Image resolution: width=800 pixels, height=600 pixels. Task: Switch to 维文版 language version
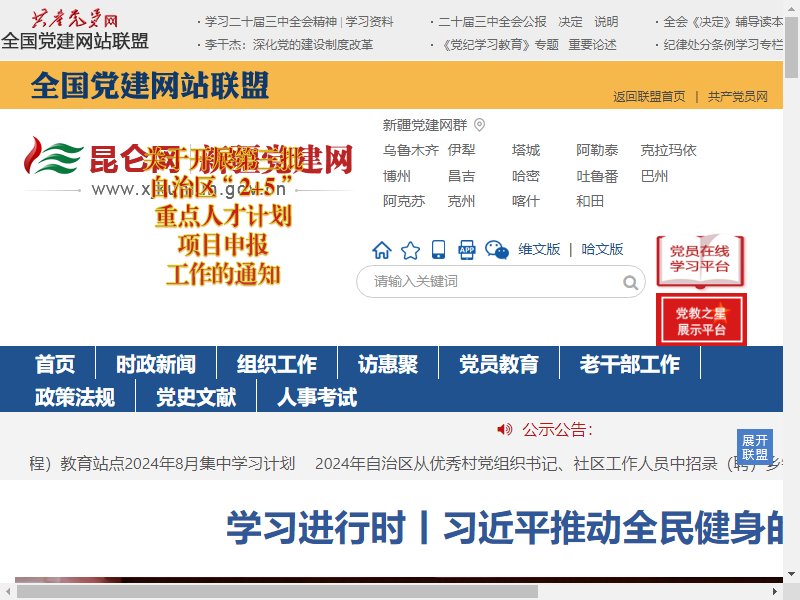[x=539, y=249]
